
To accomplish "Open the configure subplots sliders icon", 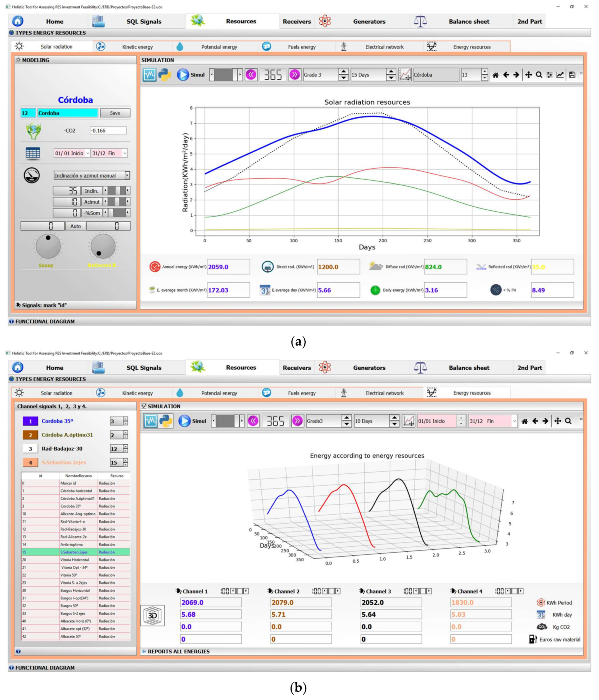I will point(549,75).
